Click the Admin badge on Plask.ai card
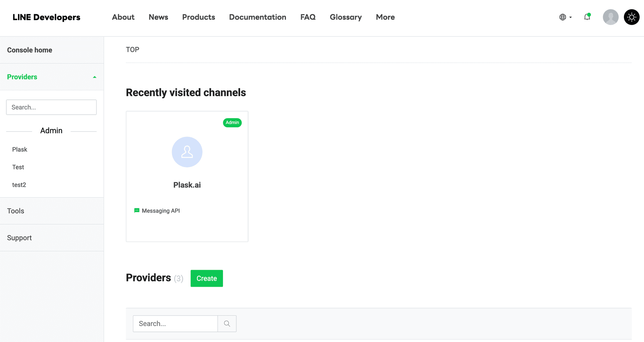Screen dimensions: 644x342 click(232, 122)
